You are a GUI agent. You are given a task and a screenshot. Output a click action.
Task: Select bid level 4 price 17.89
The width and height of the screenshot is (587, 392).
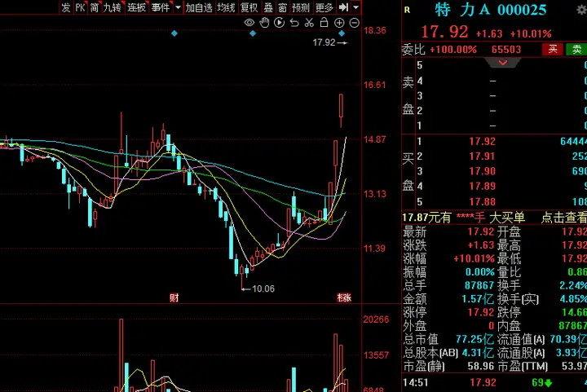pyautogui.click(x=482, y=187)
